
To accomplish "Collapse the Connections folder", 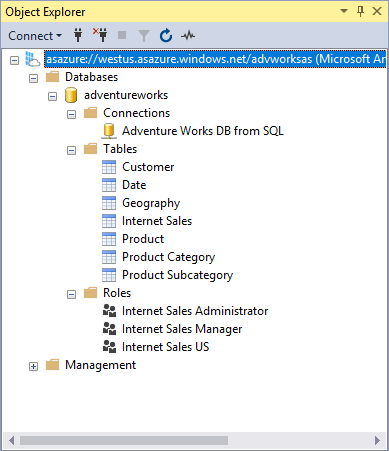I will click(71, 115).
